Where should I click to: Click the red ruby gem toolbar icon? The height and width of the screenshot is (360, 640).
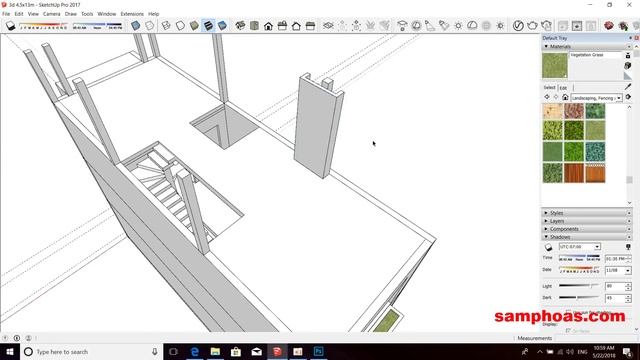click(609, 26)
